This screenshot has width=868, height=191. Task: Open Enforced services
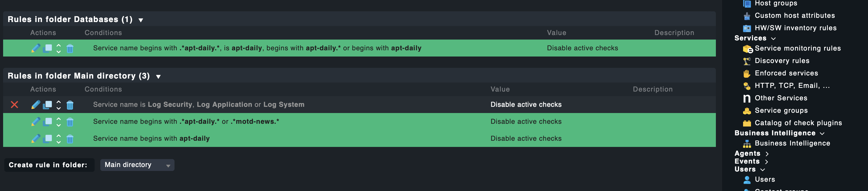[786, 73]
